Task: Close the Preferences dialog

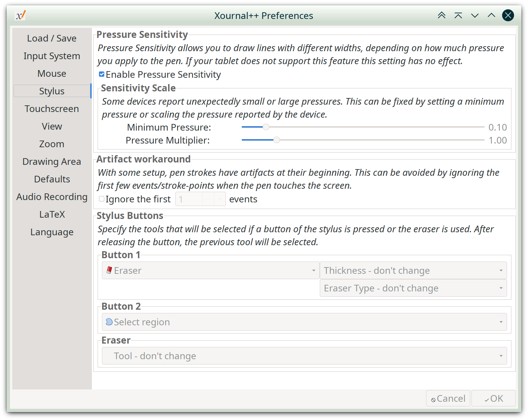Action: click(508, 15)
